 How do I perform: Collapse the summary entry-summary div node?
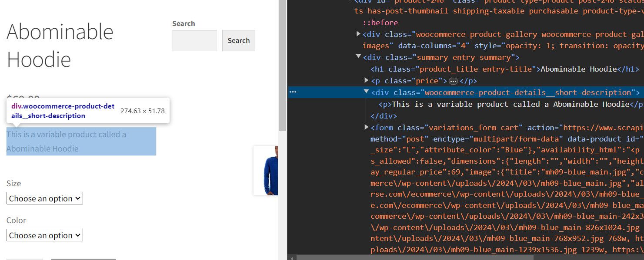[x=358, y=57]
